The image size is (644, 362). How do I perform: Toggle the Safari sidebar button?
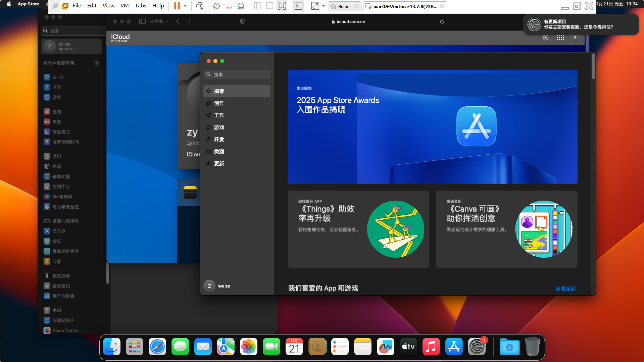coord(142,21)
